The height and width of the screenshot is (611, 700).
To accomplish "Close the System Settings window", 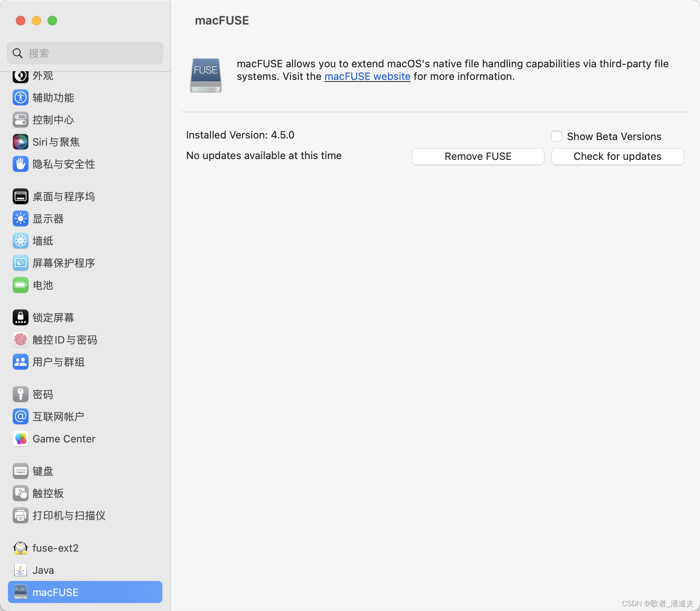I will tap(21, 21).
